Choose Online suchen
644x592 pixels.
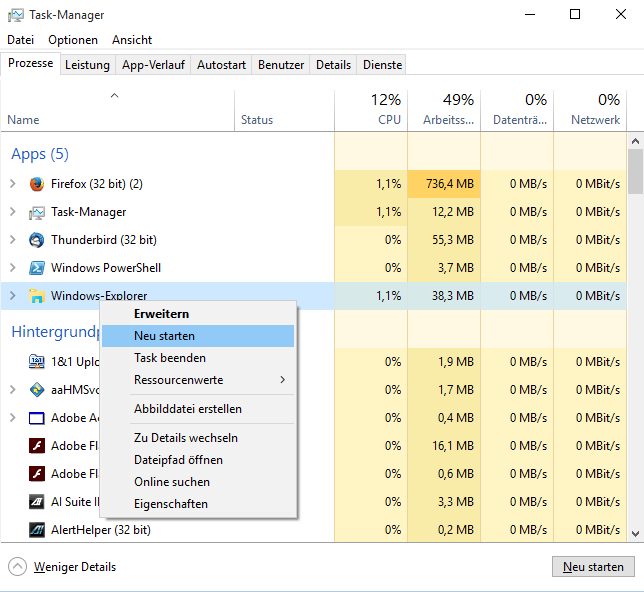[x=198, y=482]
